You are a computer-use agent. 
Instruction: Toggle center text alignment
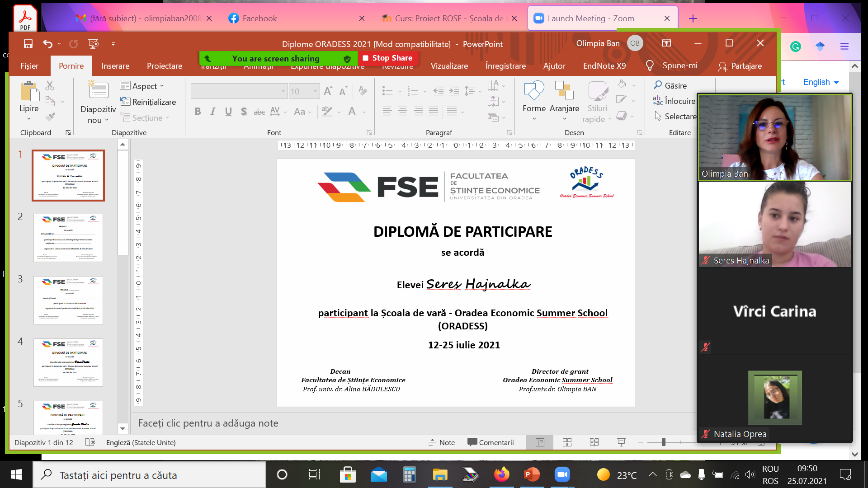402,112
